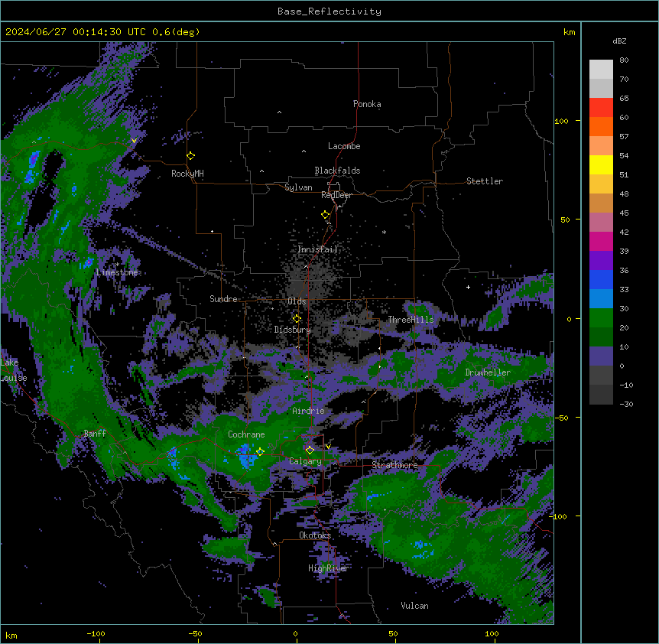Screen dimensions: 659x644
Task: Click the Airdrie city label
Action: click(308, 411)
